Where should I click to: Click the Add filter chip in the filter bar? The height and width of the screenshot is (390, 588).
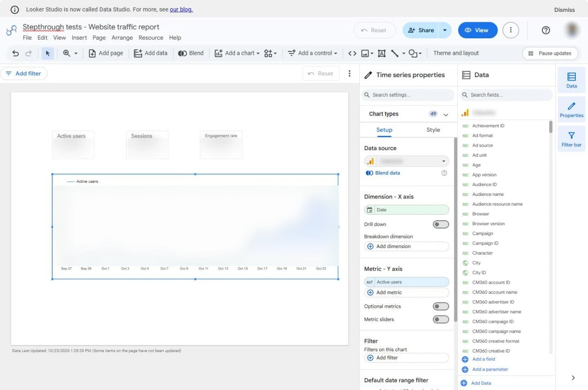pos(24,74)
